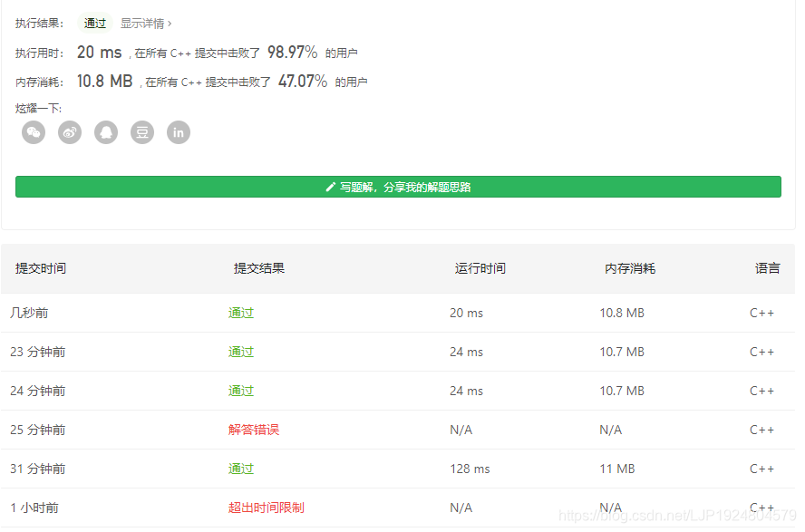805x532 pixels.
Task: Open the 通过 result of the 23 分钟前 submission
Action: pos(241,352)
